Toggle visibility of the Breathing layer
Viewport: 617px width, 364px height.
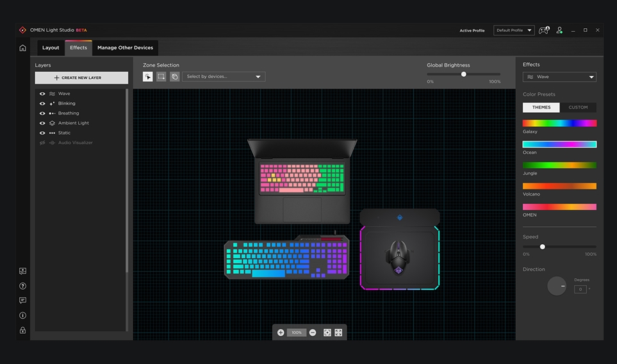(x=42, y=113)
